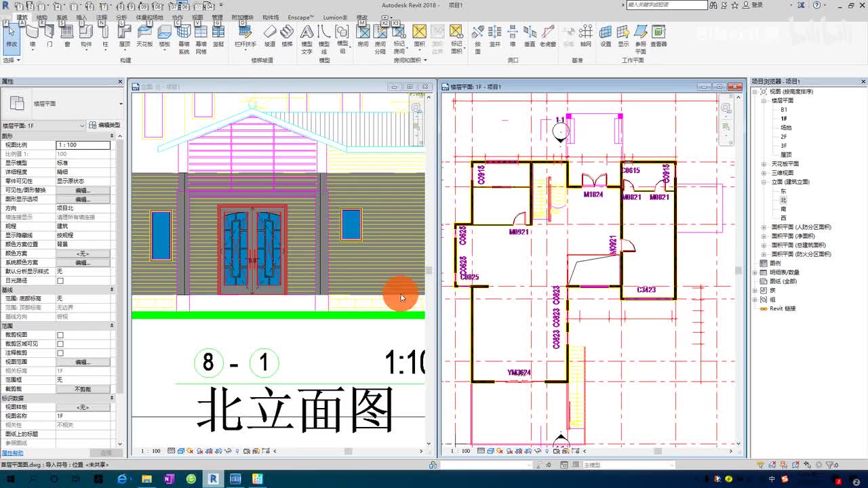Image resolution: width=868 pixels, height=488 pixels.
Task: Click the 幕墙网格 (Curtain Grid) tool
Action: [x=201, y=39]
